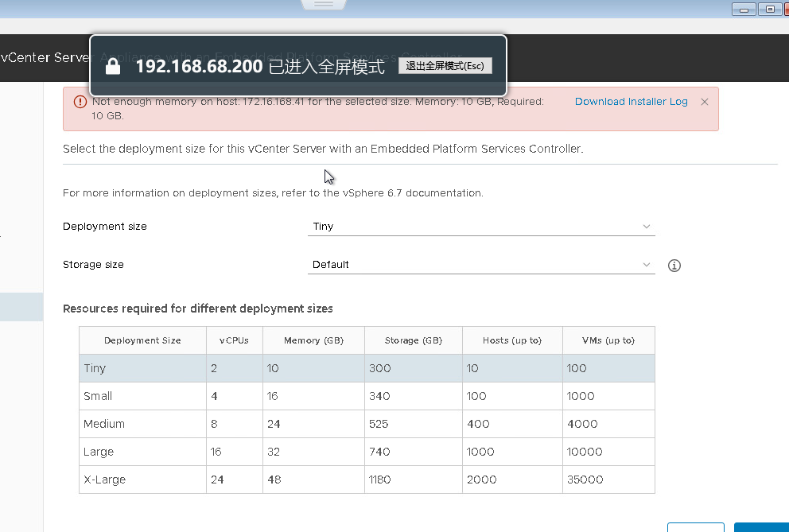Screen dimensions: 789x532
Task: Click the Medium row storage value 525
Action: [x=379, y=424]
